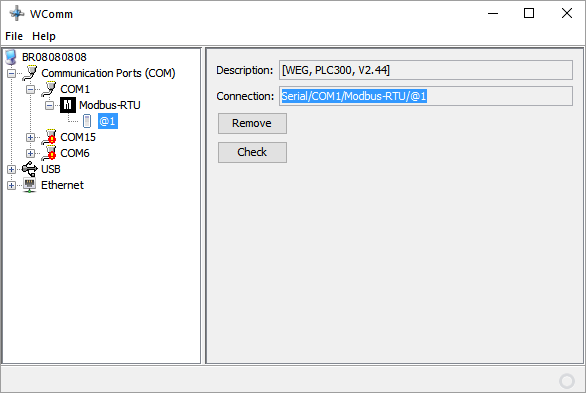Click the Modbus-RTU protocol icon

coord(68,105)
